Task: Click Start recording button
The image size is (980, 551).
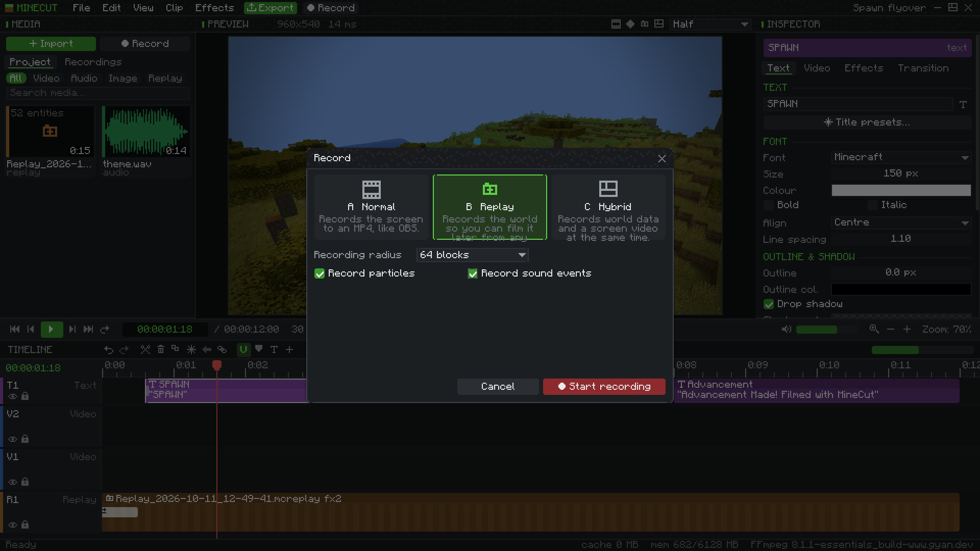Action: pyautogui.click(x=604, y=386)
